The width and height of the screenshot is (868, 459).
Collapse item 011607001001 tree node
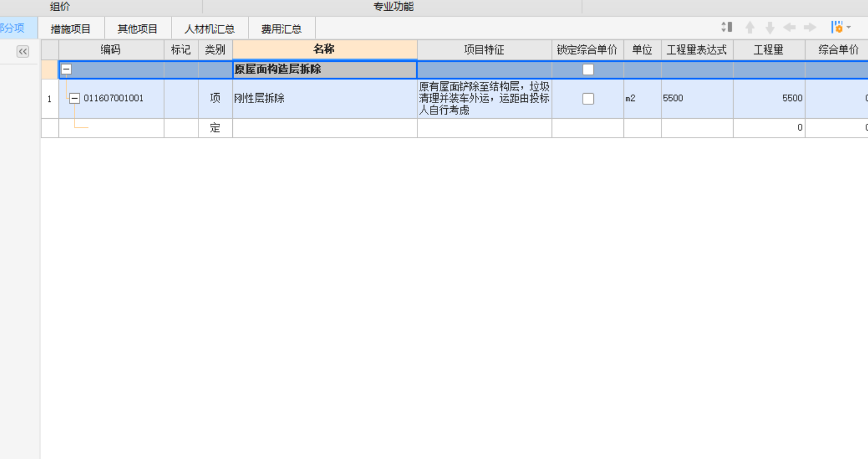[74, 98]
